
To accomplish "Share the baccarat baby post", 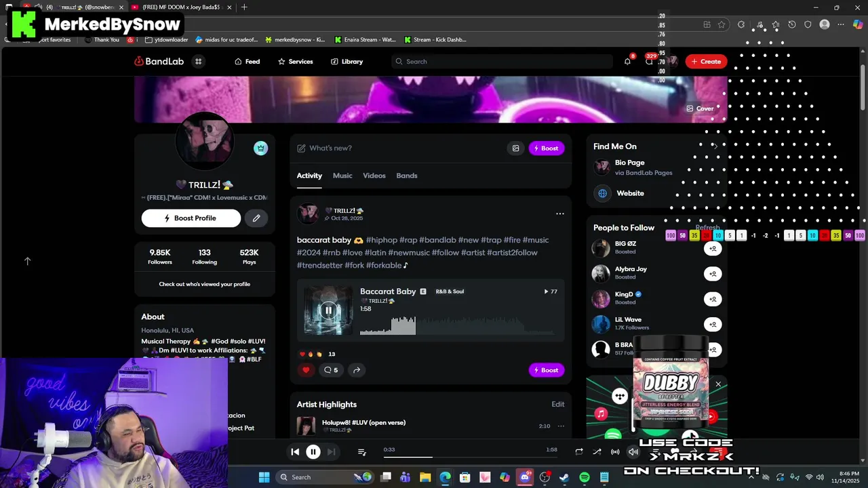I will 356,370.
